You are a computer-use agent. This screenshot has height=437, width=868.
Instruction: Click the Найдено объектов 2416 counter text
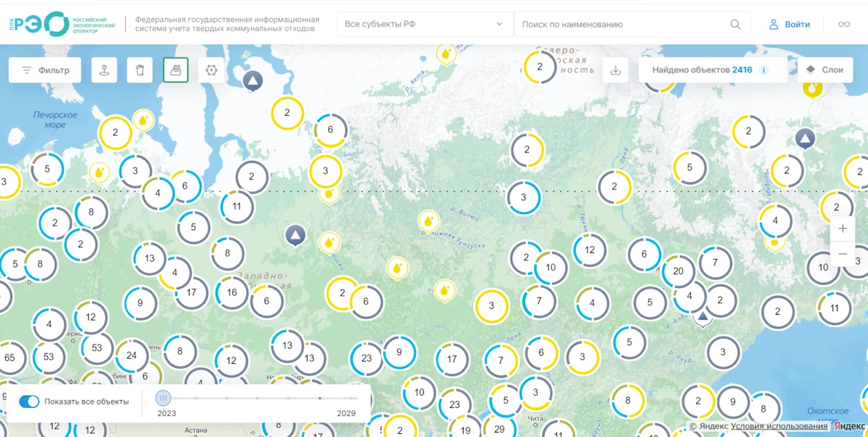[x=702, y=70]
